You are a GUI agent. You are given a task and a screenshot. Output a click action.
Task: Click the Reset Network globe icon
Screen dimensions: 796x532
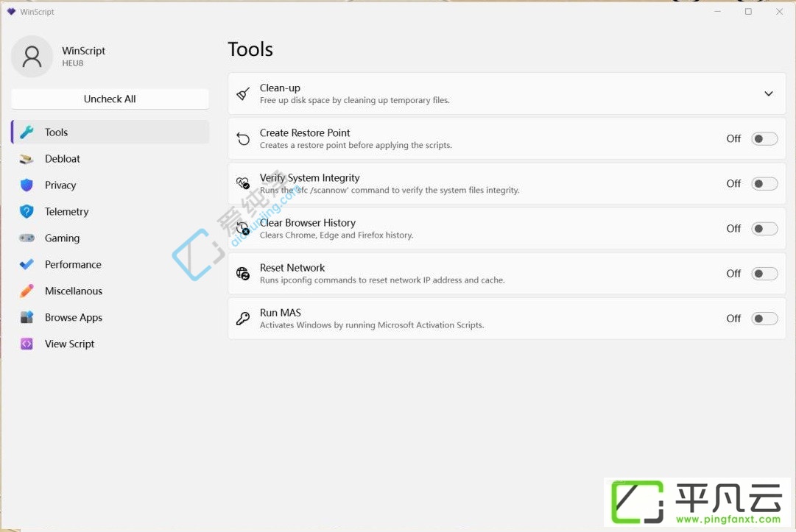(x=243, y=273)
